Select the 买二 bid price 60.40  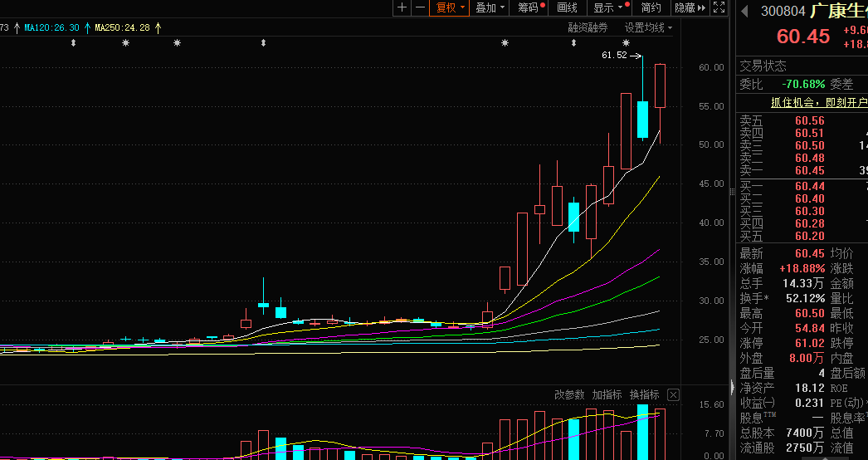coord(810,198)
